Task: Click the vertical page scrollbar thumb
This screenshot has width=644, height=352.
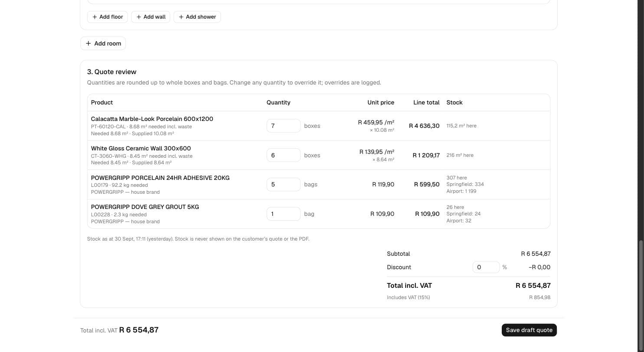Action: pos(641,296)
